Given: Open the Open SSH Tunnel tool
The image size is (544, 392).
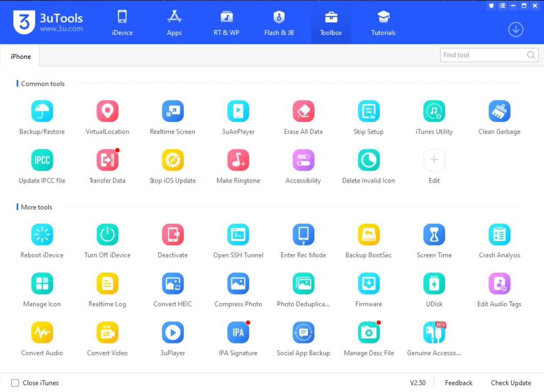Looking at the screenshot, I should [x=238, y=235].
